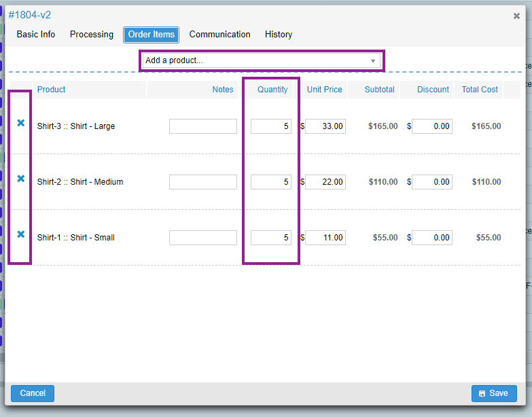Sort by the Product column header
The width and height of the screenshot is (532, 417).
(x=51, y=90)
